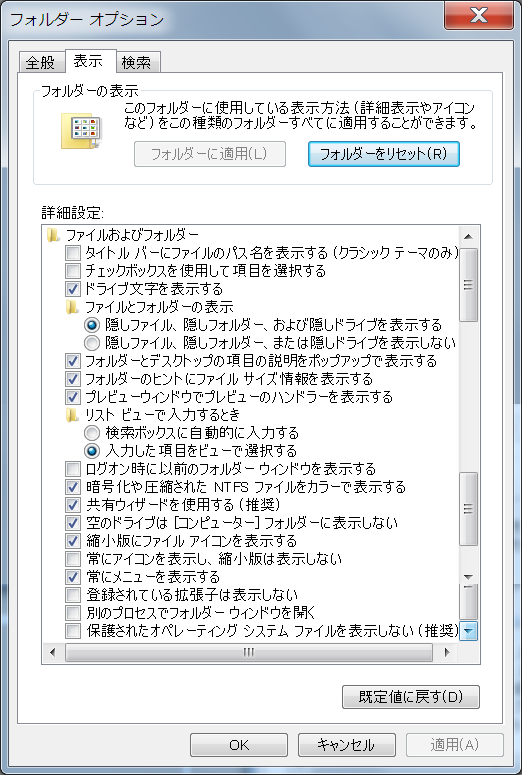The image size is (522, 775).
Task: Click the リスト ビューで入力するとき folder icon
Action: point(73,416)
